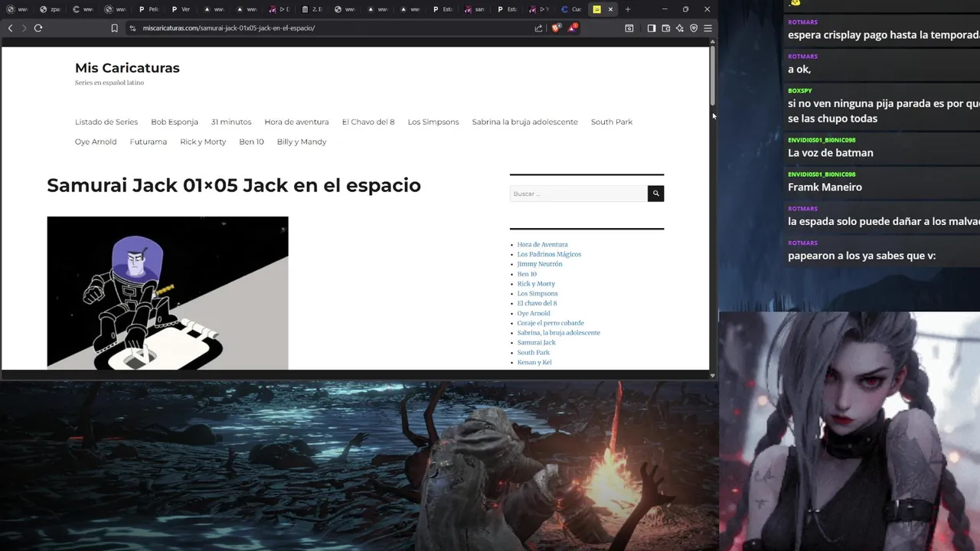Click Jimmy Neutrón sidebar link
The width and height of the screenshot is (980, 551).
click(540, 264)
